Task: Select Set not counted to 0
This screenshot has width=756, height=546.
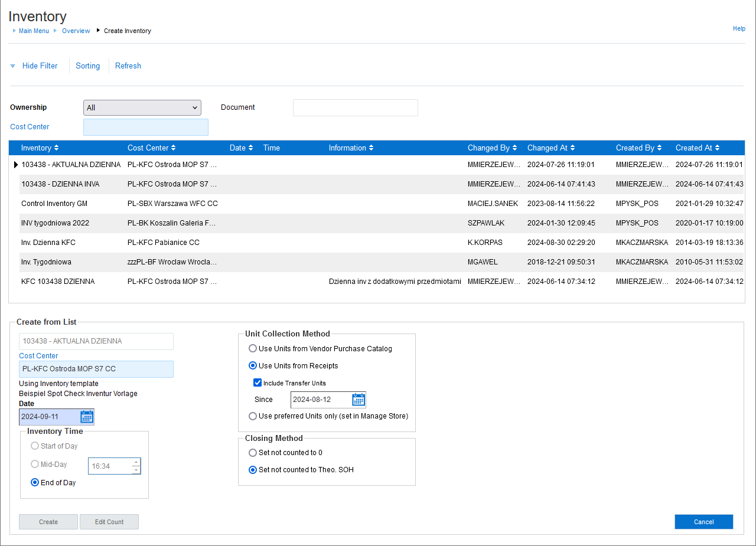Action: pyautogui.click(x=253, y=453)
